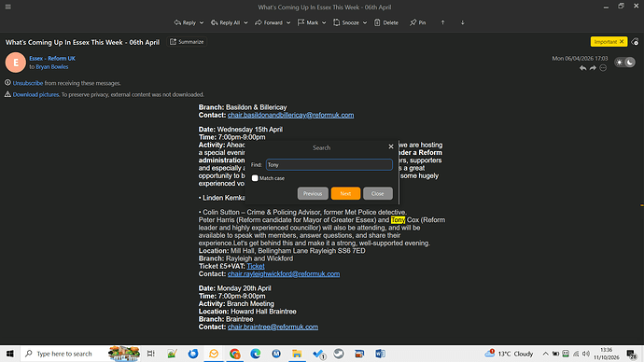The height and width of the screenshot is (362, 644).
Task: Toggle the light/dark theme switch
Action: click(624, 63)
